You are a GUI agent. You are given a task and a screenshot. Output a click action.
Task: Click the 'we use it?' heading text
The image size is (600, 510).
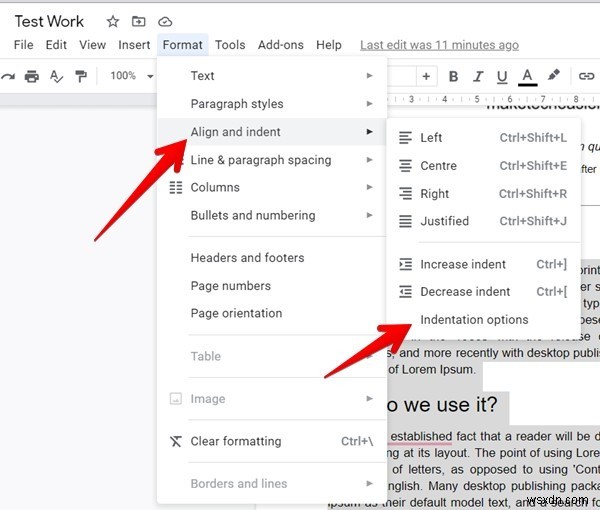tap(450, 404)
